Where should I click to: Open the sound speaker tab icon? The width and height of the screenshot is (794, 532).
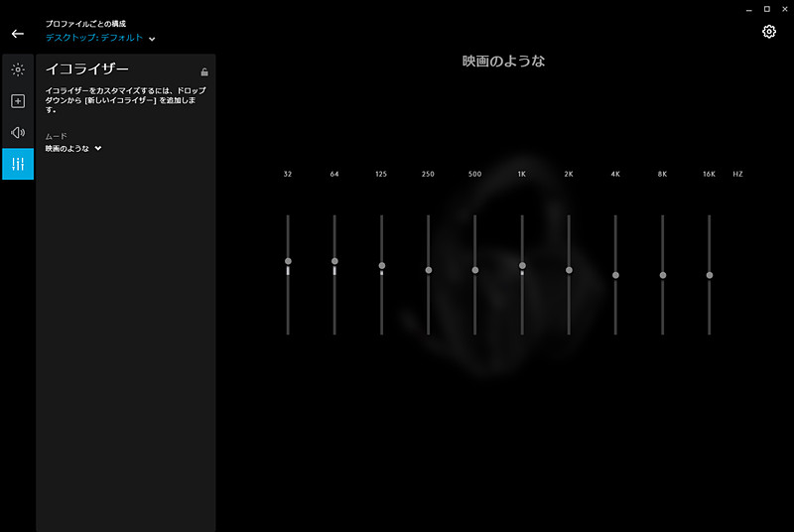[18, 133]
